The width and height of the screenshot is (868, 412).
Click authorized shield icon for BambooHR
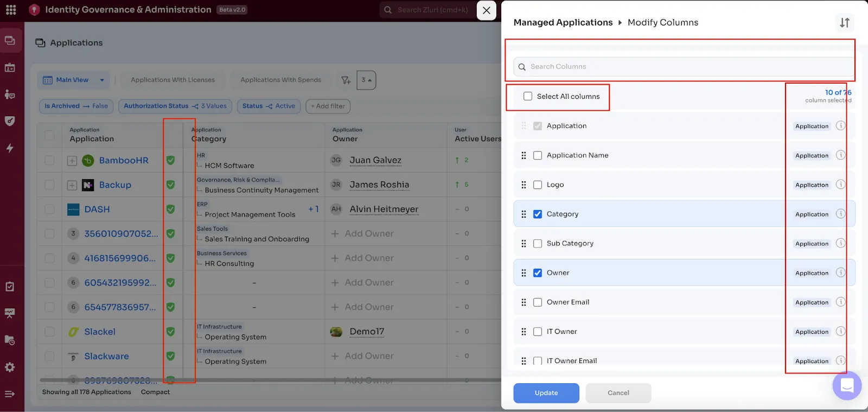(x=170, y=160)
